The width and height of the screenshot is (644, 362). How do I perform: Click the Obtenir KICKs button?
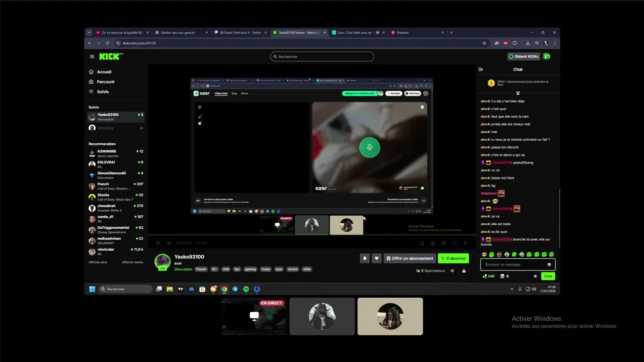coord(523,56)
